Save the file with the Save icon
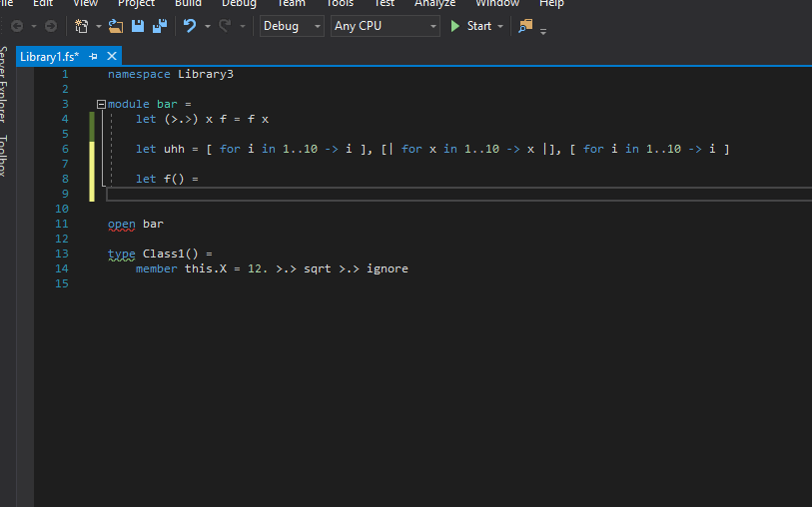Image resolution: width=812 pixels, height=507 pixels. coord(138,26)
